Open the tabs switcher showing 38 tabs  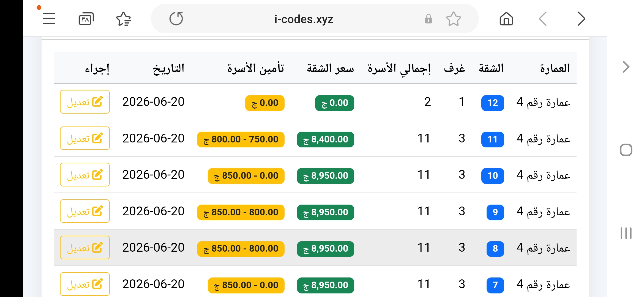(x=86, y=19)
